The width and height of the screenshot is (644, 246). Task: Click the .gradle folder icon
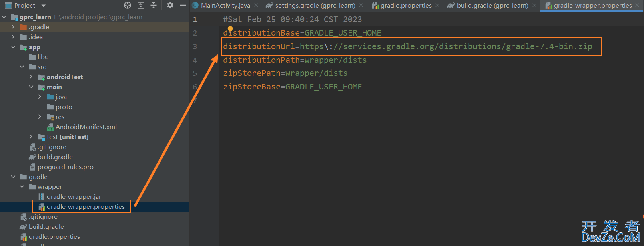click(23, 27)
